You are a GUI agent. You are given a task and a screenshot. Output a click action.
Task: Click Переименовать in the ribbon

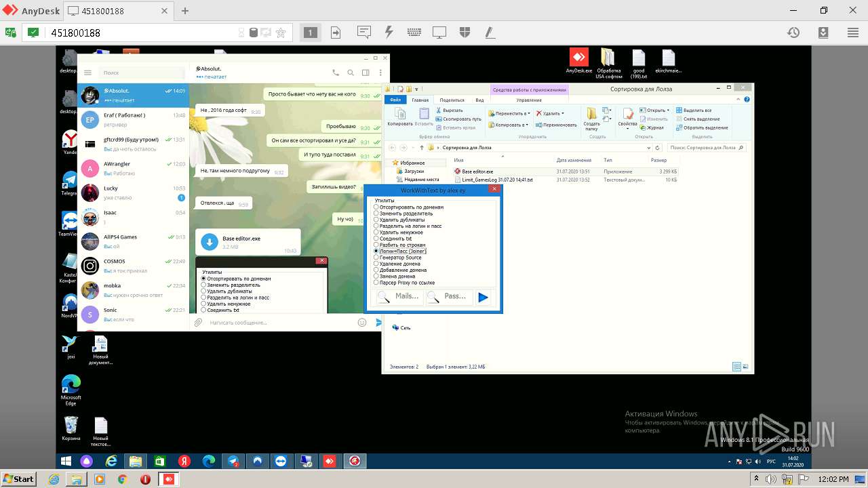[556, 125]
